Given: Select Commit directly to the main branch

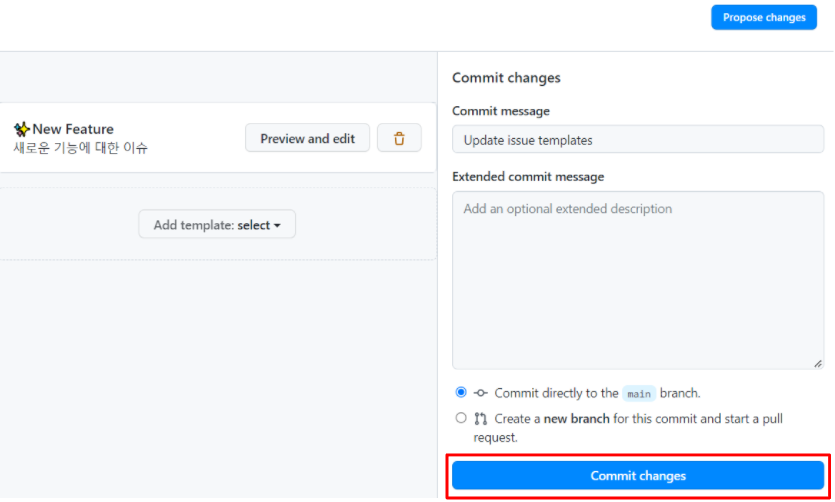Looking at the screenshot, I should click(461, 393).
